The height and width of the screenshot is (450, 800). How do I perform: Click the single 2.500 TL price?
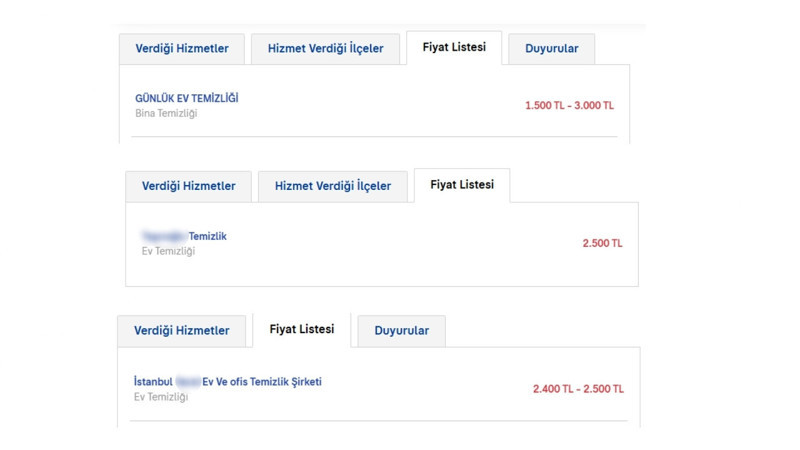[602, 243]
